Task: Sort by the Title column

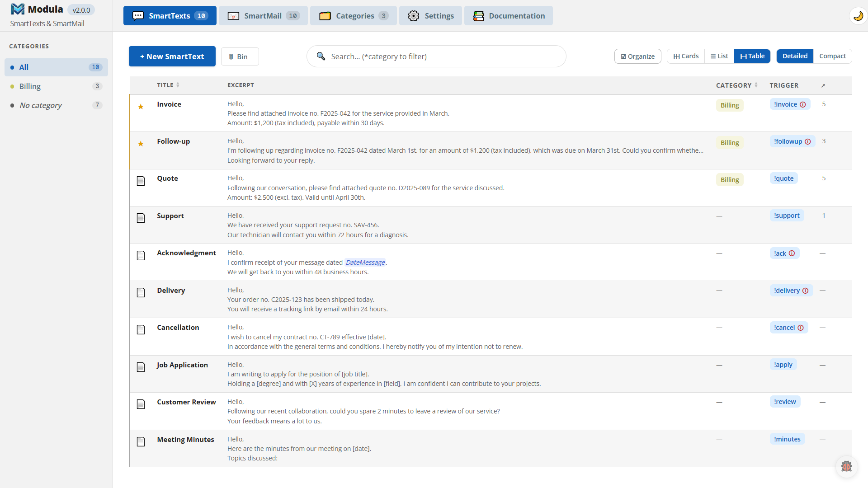Action: point(168,85)
